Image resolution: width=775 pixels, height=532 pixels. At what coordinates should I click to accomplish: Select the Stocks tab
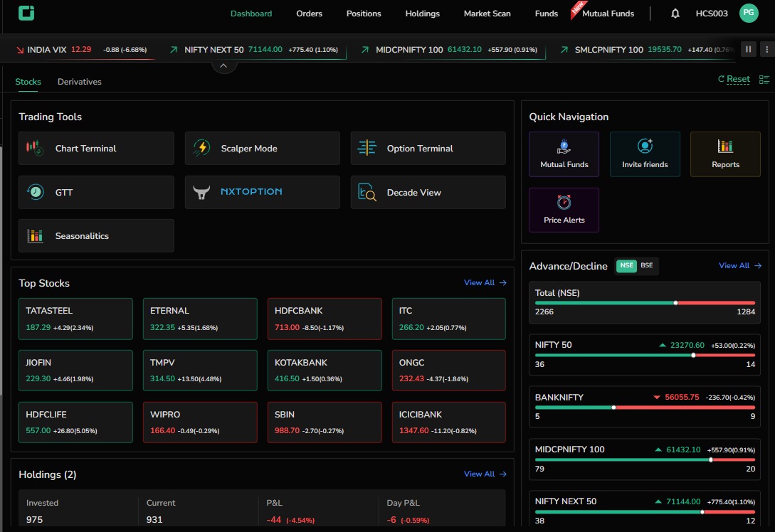(x=28, y=82)
